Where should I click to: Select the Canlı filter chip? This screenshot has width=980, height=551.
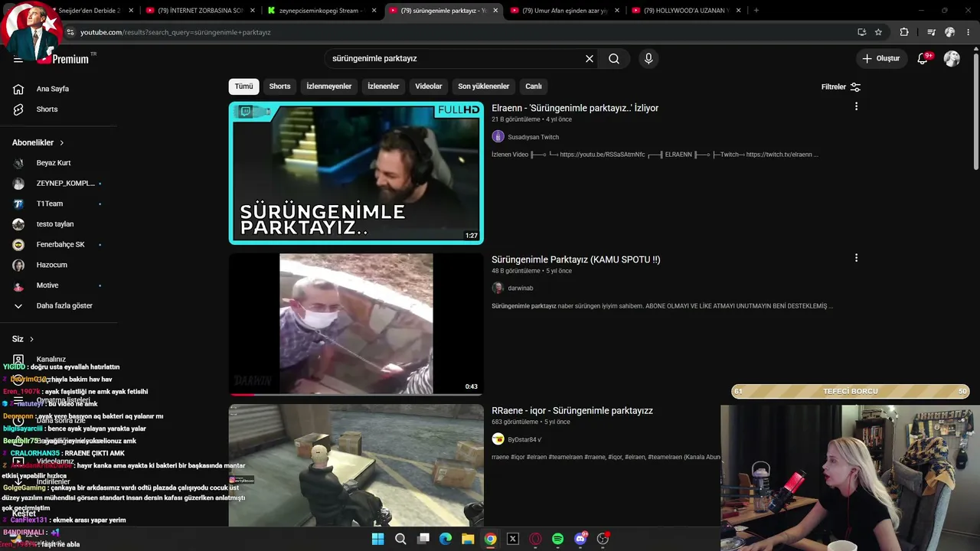(x=534, y=86)
